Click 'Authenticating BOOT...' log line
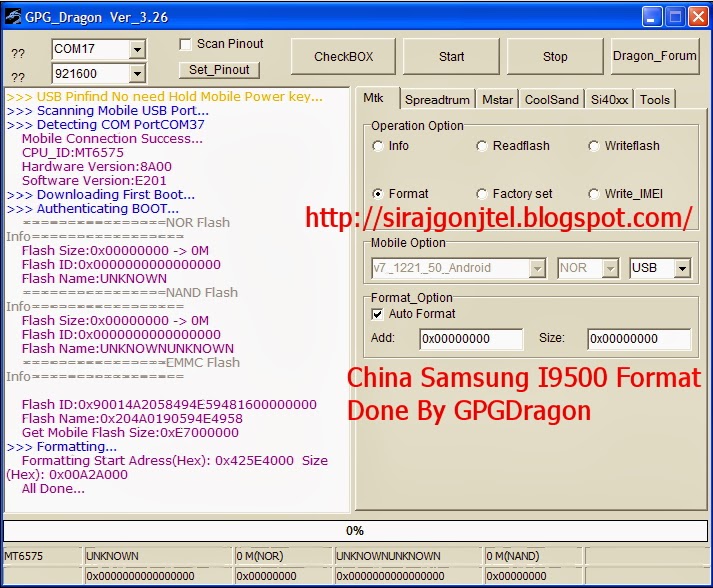713x588 pixels. pos(93,209)
